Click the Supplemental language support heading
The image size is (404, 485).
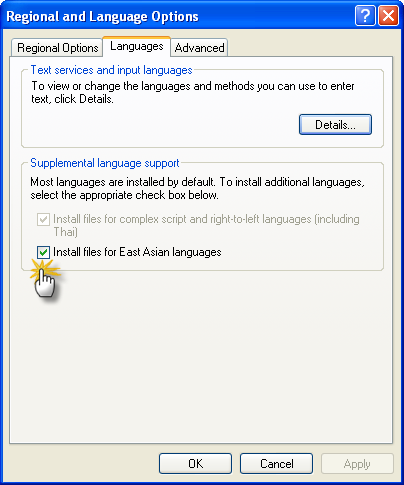[x=105, y=163]
